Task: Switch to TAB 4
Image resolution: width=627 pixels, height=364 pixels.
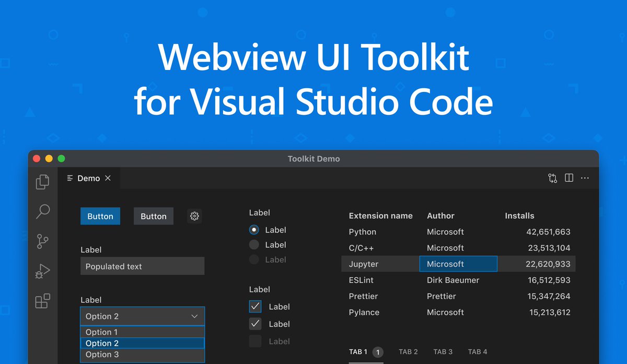Action: click(478, 351)
